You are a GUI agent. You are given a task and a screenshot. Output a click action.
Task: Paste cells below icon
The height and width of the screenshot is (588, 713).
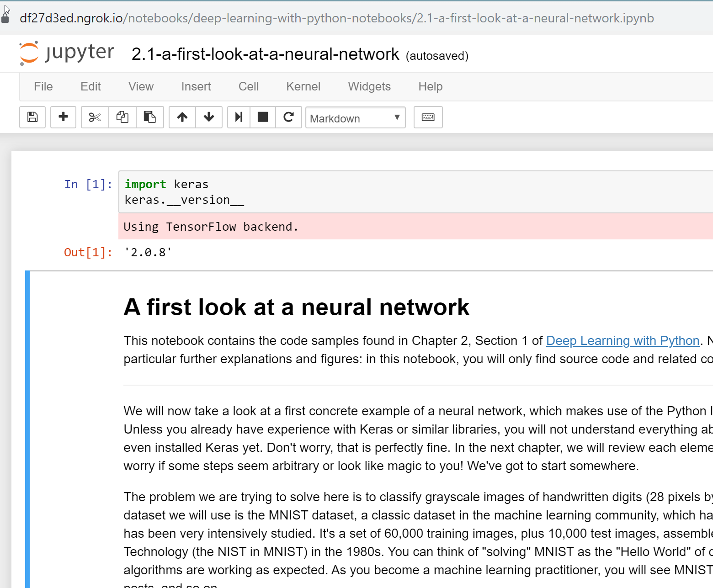coord(150,117)
